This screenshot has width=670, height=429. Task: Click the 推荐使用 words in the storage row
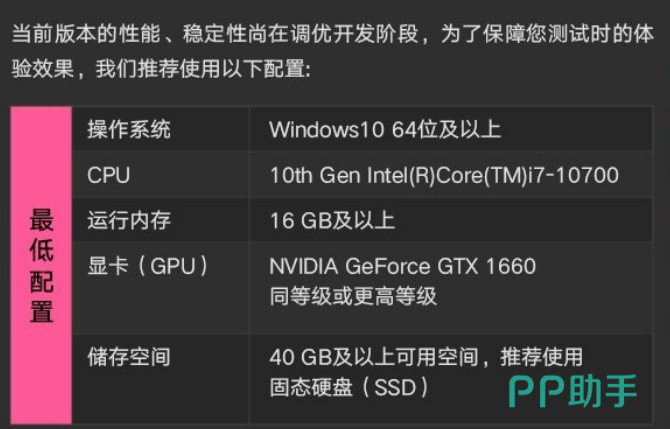[542, 357]
